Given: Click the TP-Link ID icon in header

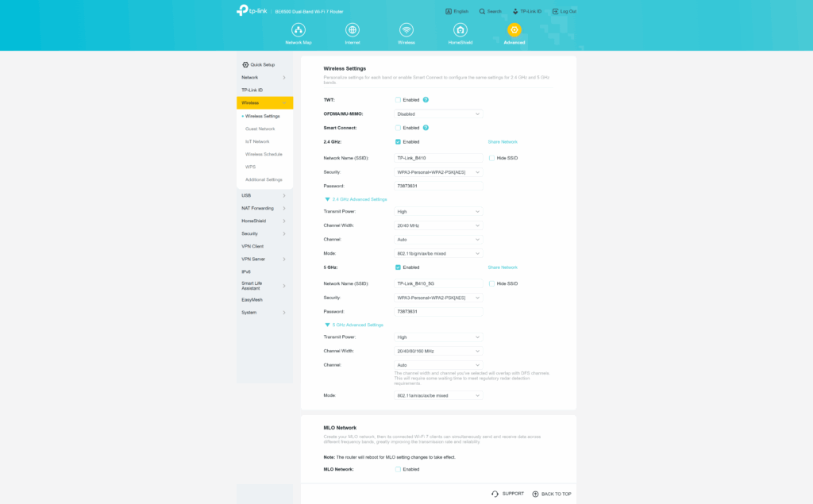Looking at the screenshot, I should coord(515,11).
